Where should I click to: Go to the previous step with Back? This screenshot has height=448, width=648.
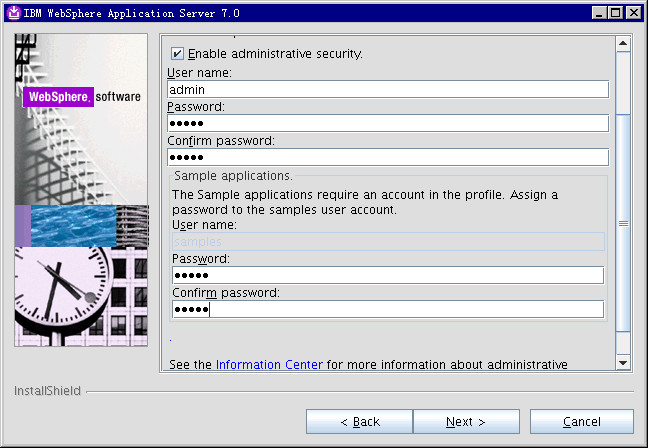pyautogui.click(x=361, y=421)
